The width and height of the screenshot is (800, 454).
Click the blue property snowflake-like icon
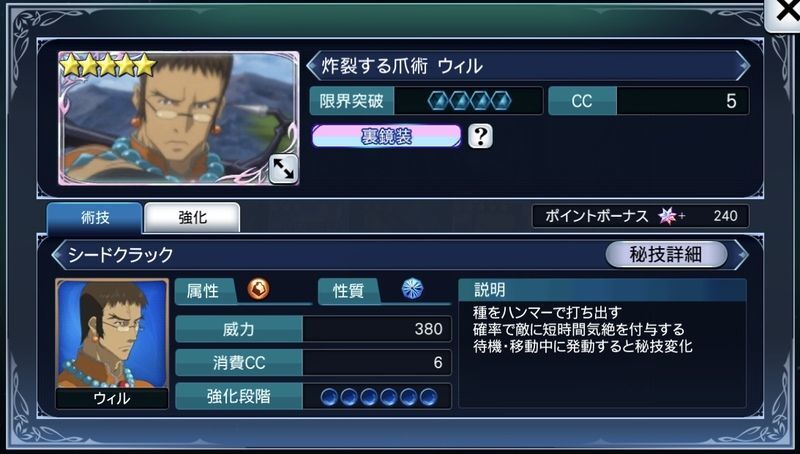(412, 289)
